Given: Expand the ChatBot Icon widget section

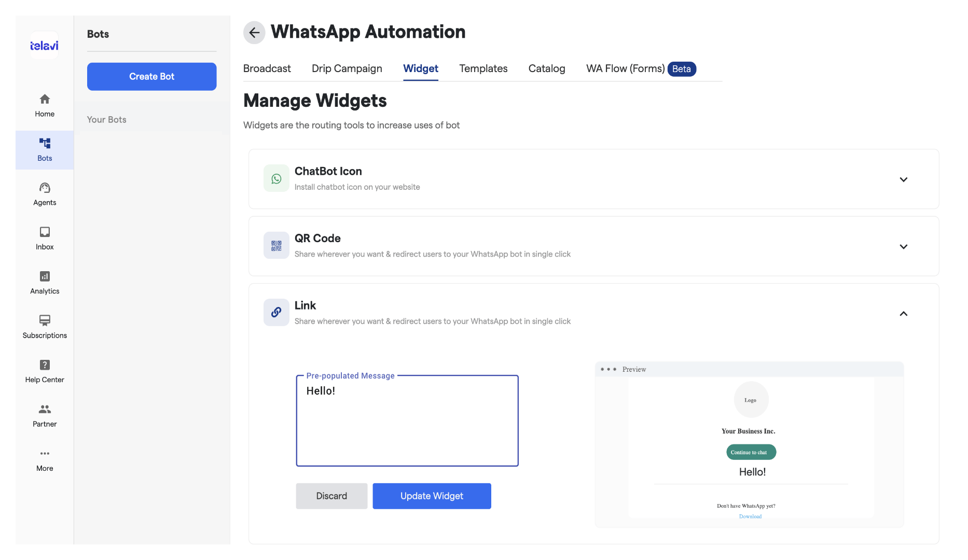Looking at the screenshot, I should point(903,179).
